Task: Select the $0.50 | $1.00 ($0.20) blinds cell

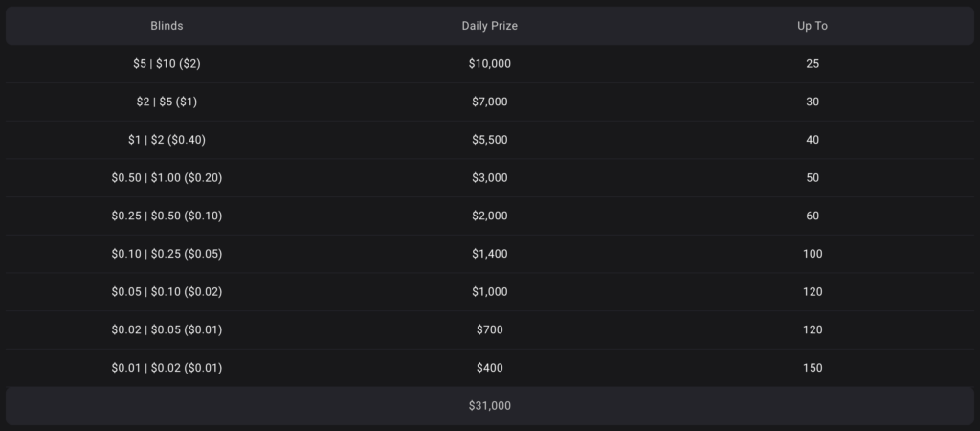Action: 167,178
